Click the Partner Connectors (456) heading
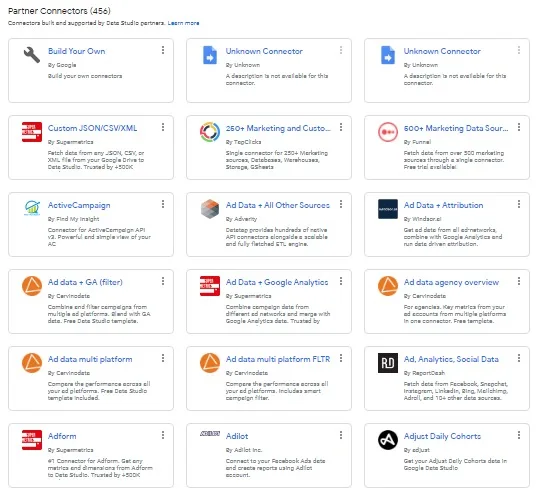Viewport: 537px width, 496px height. 59,11
